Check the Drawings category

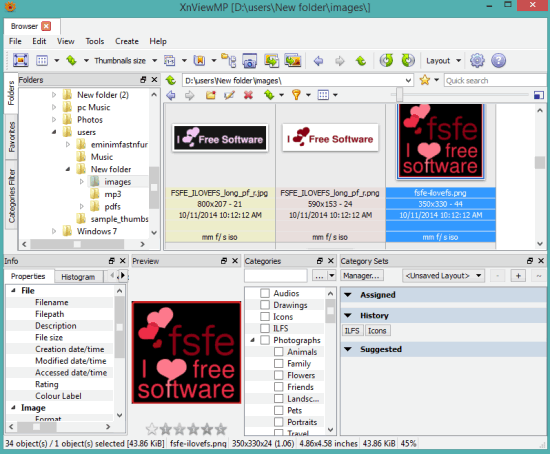[x=265, y=305]
